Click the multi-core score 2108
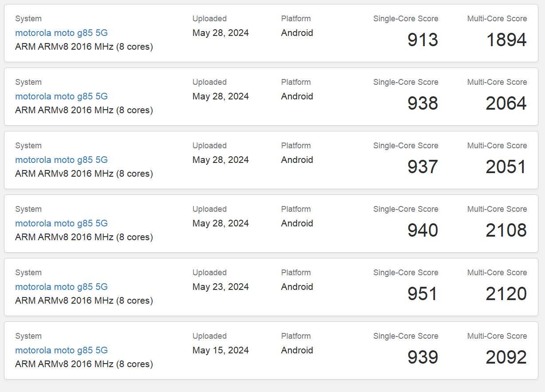Image resolution: width=545 pixels, height=392 pixels. (x=506, y=230)
